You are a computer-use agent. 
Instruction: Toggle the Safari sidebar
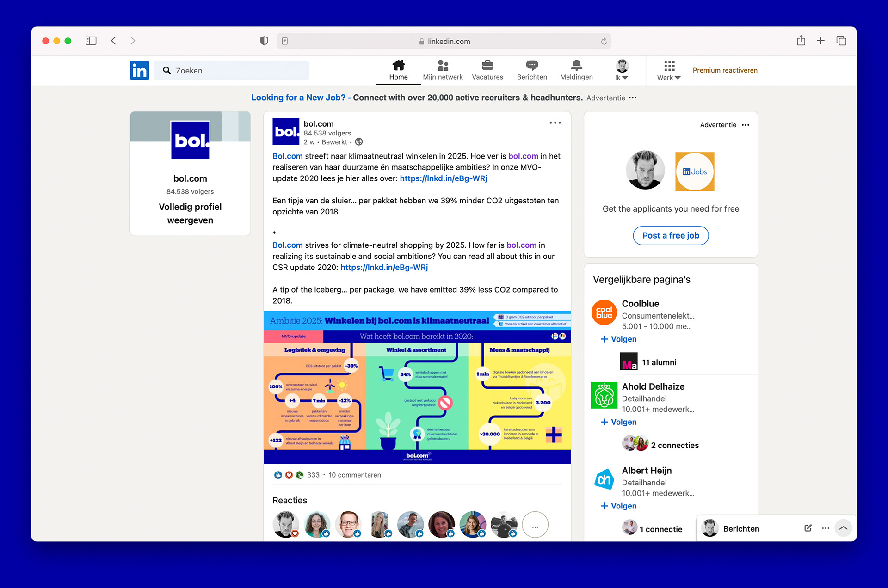91,41
